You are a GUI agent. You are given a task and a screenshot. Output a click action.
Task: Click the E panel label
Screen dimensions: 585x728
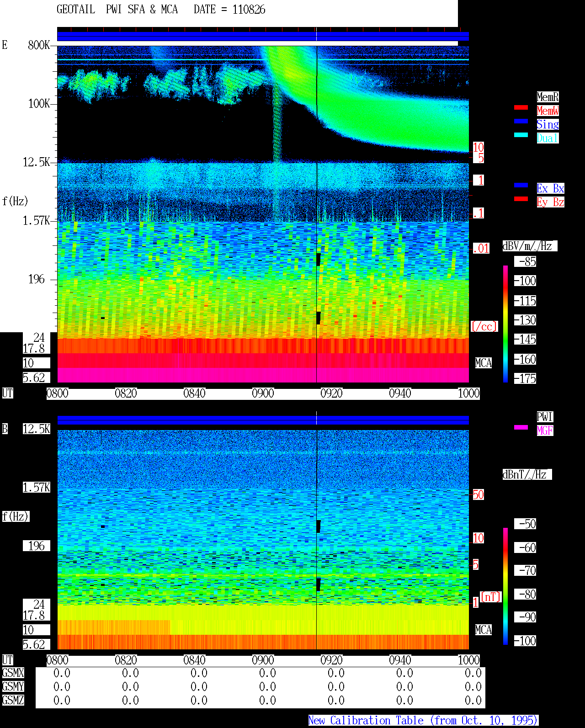[5, 45]
